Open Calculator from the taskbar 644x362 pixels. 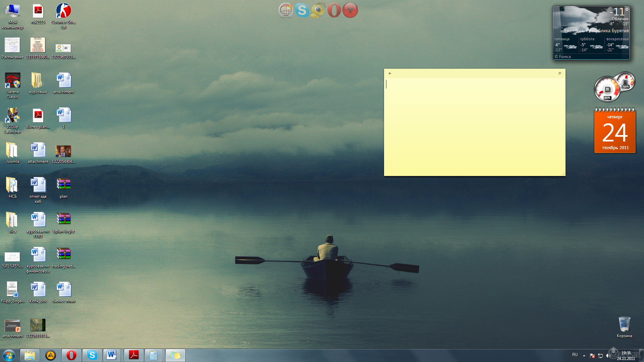point(154,355)
